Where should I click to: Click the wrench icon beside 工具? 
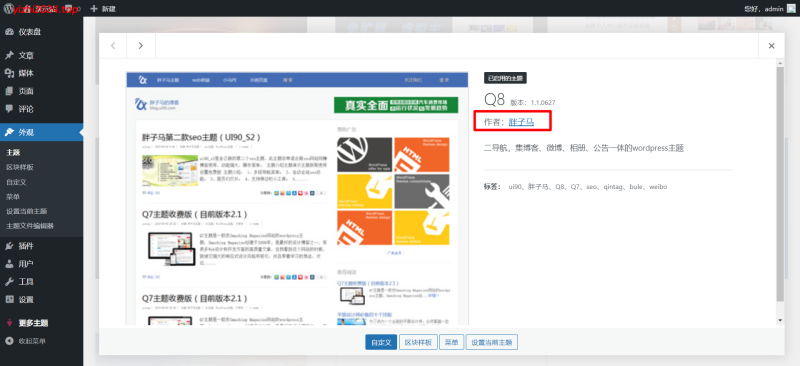coord(9,282)
